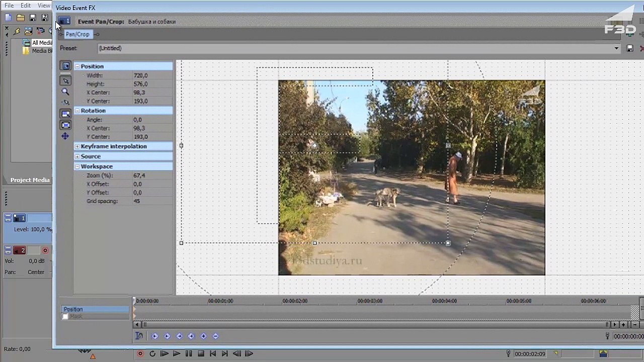644x362 pixels.
Task: Zoom in keyframe timeline with plus button
Action: click(623, 325)
